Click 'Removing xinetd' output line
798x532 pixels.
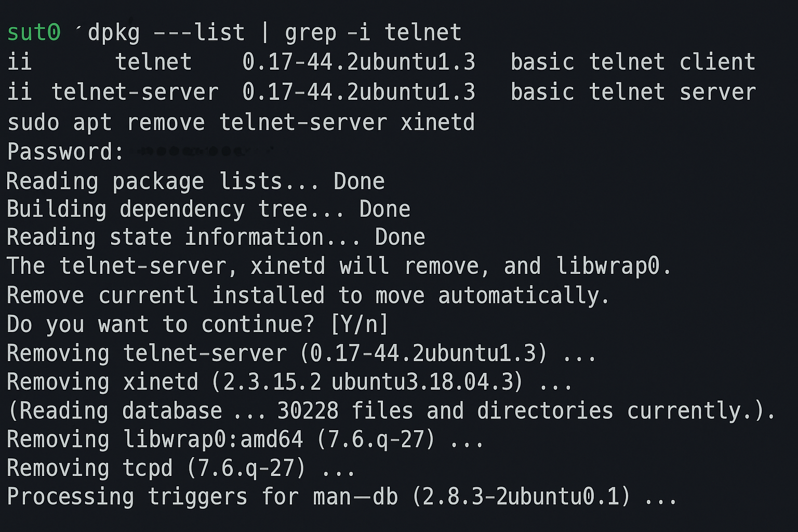tap(289, 382)
